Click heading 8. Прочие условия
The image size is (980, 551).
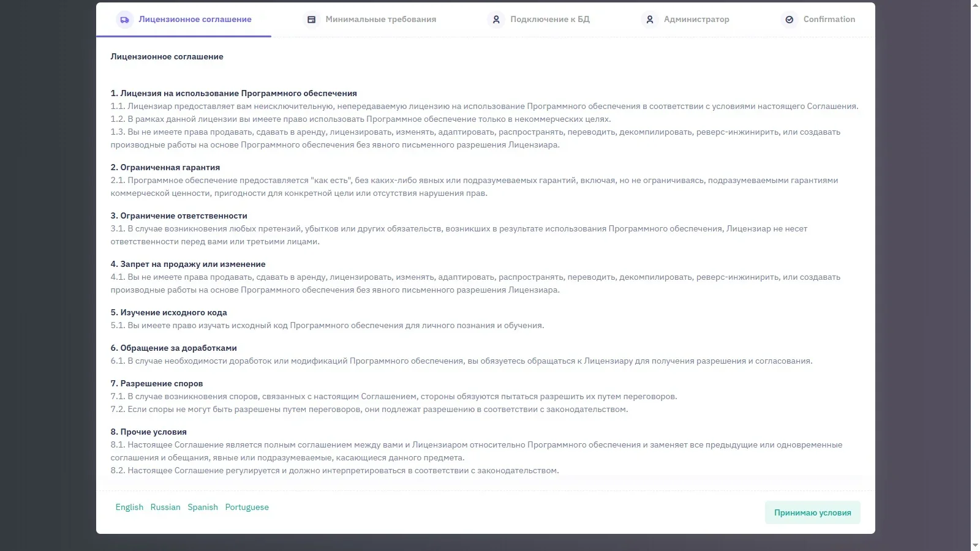click(x=148, y=432)
